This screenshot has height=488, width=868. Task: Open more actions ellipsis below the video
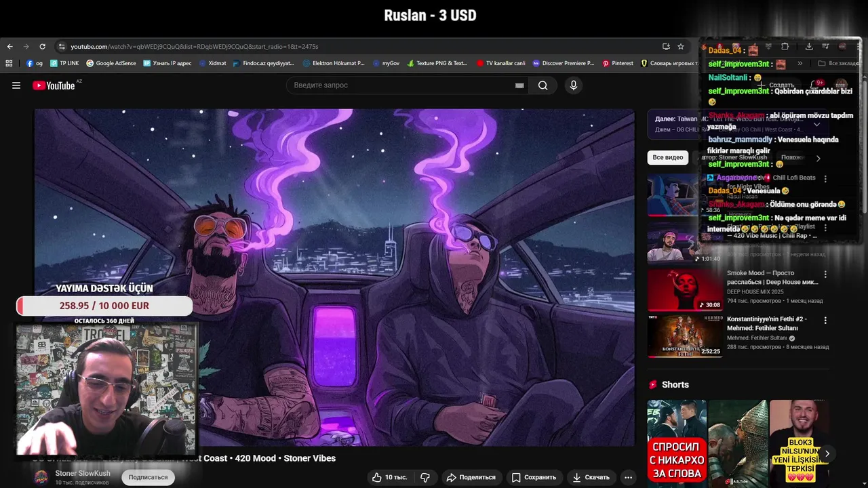click(x=629, y=477)
